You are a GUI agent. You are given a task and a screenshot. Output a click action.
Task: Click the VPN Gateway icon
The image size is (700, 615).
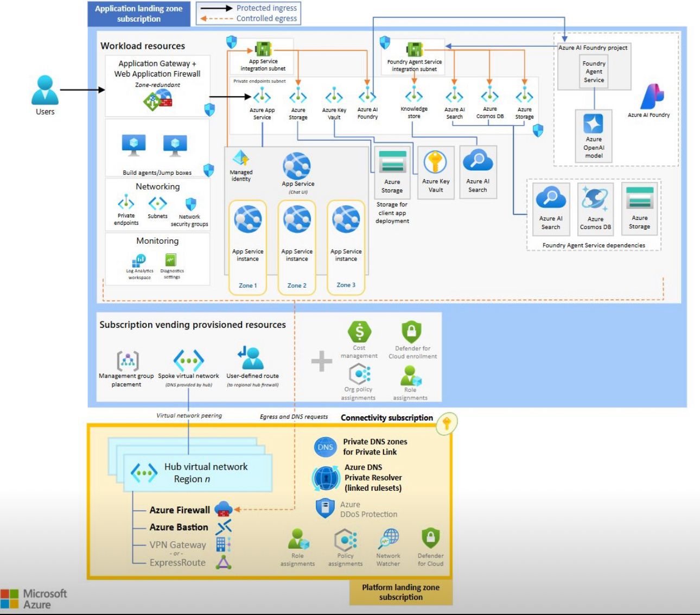224,544
